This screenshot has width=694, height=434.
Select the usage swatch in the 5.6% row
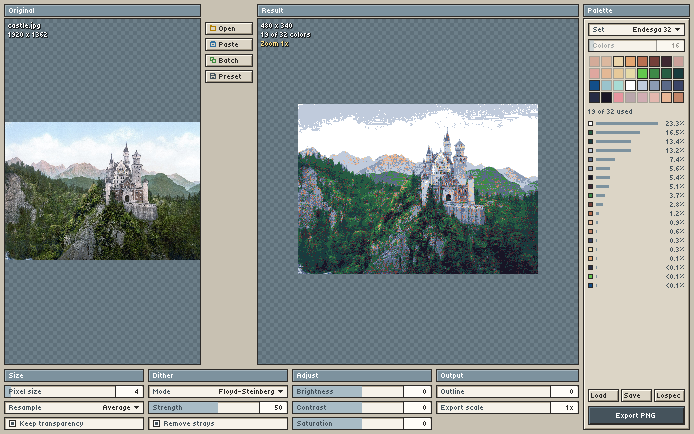click(590, 169)
